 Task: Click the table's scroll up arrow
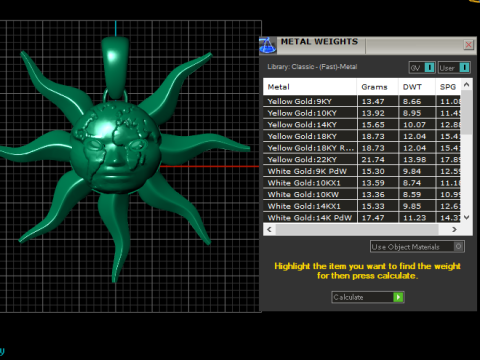467,85
